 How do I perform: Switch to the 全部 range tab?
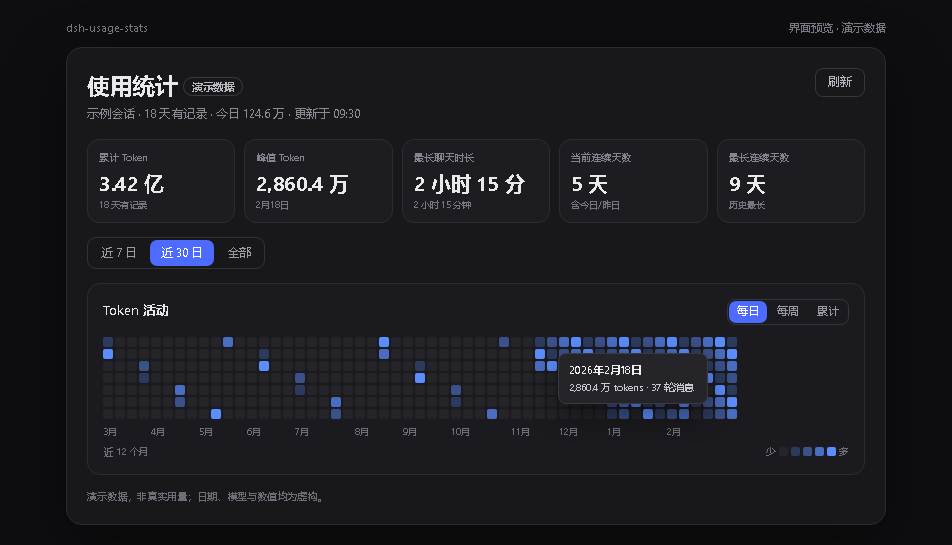click(239, 252)
